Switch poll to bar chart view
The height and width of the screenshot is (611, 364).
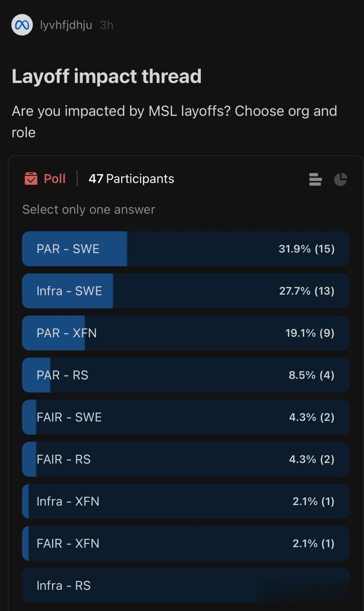(x=315, y=179)
